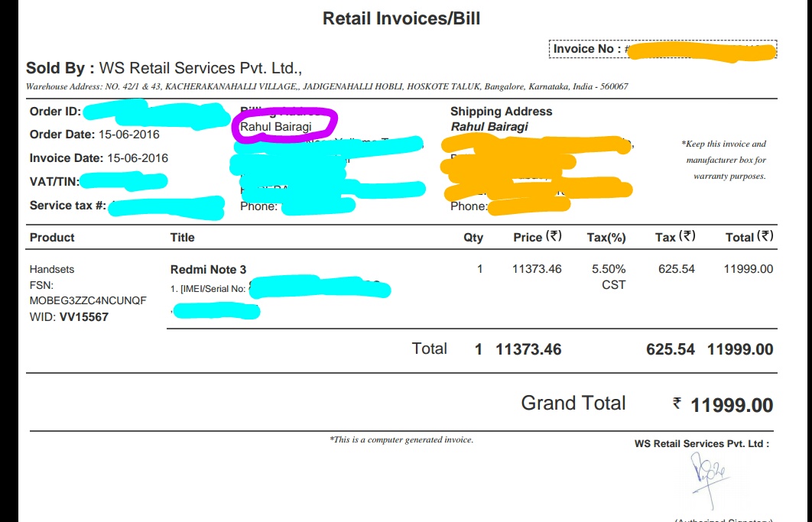This screenshot has width=812, height=522.
Task: Select the 'Service tax #:' label
Action: (x=68, y=206)
